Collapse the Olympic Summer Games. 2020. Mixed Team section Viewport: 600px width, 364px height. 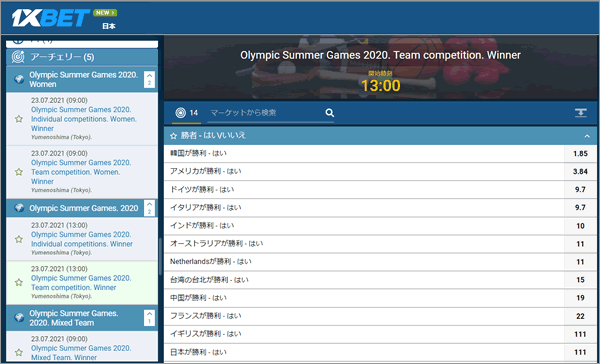point(150,318)
